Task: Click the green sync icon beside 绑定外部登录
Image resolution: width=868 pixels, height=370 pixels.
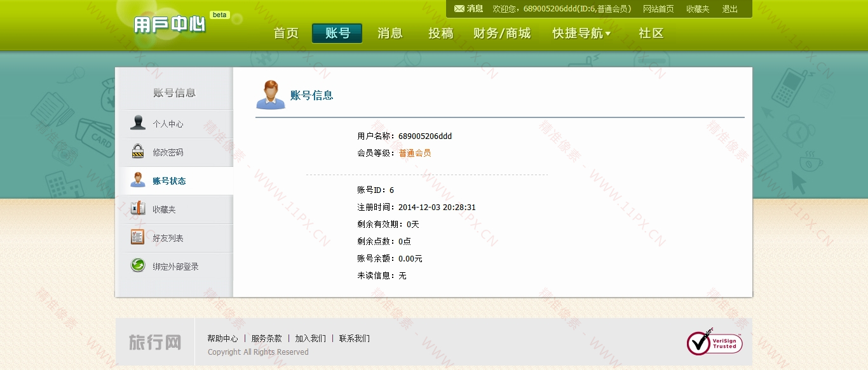Action: pos(138,265)
